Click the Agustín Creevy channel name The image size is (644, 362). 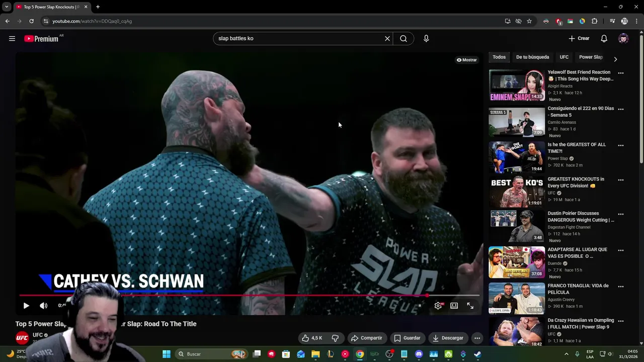click(561, 300)
